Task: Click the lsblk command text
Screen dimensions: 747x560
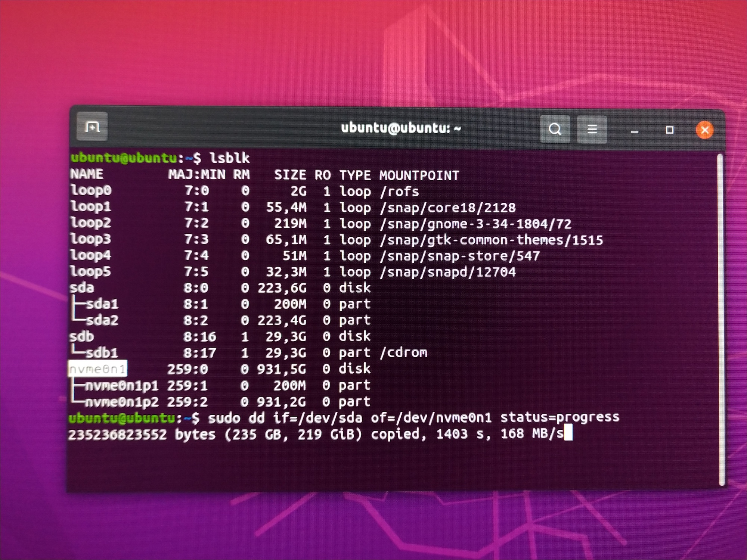Action: 229,158
